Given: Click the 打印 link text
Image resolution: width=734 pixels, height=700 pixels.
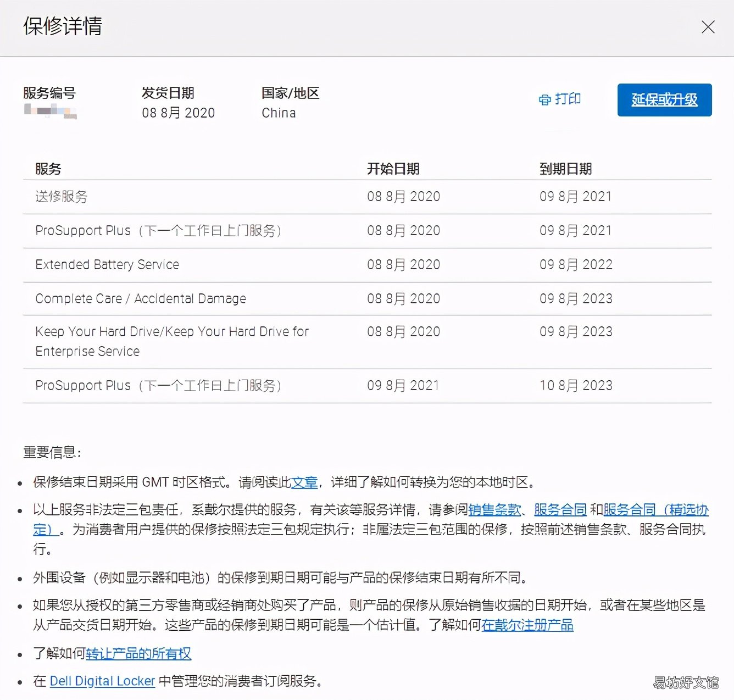Looking at the screenshot, I should (568, 99).
